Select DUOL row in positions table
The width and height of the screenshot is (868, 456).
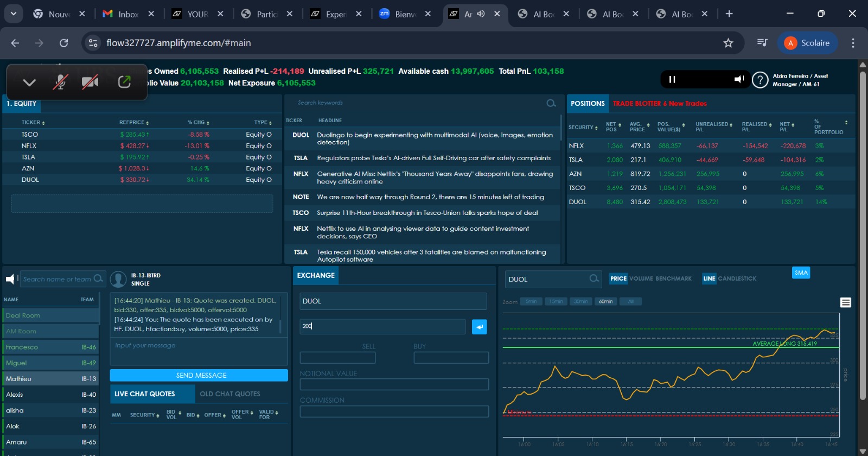(x=710, y=202)
